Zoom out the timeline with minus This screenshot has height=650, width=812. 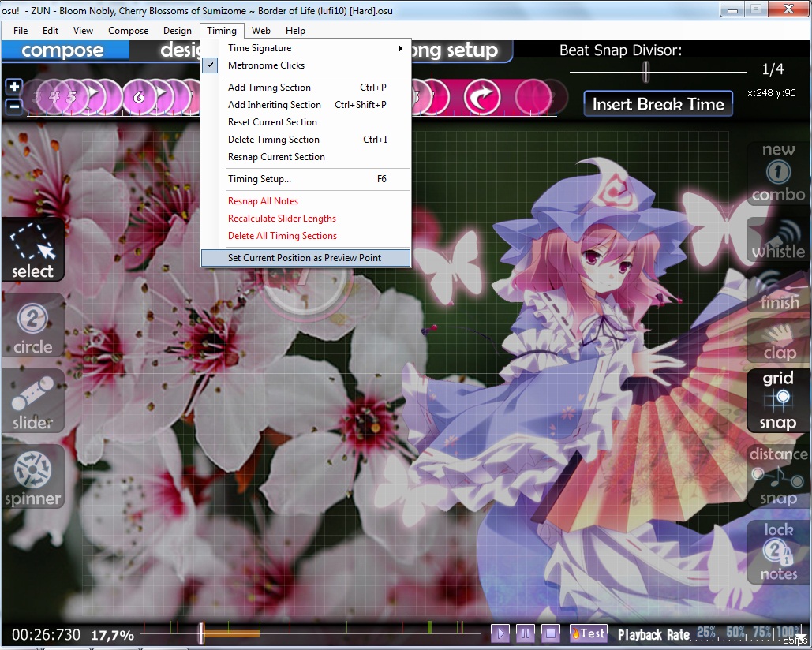[x=14, y=106]
